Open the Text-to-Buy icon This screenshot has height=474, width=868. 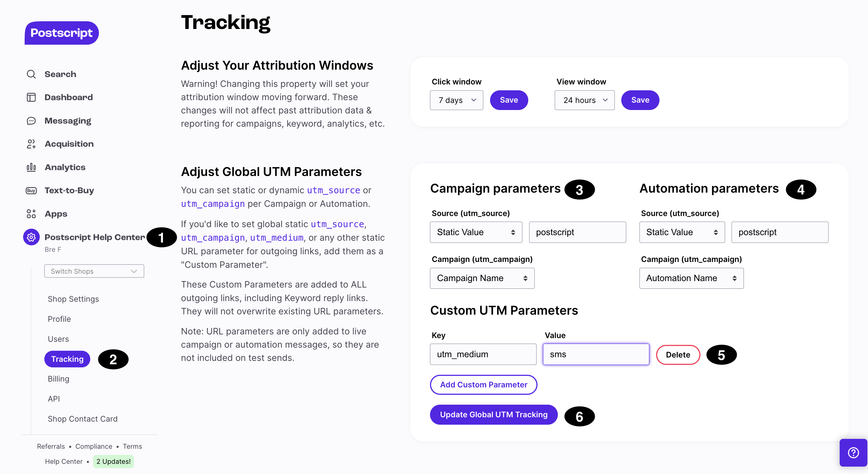[x=31, y=190]
